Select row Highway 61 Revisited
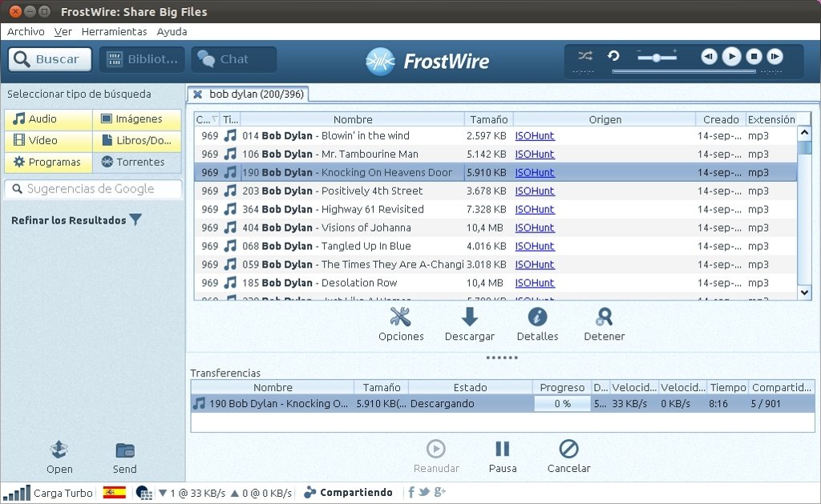Viewport: 821px width, 504px height. (x=495, y=209)
